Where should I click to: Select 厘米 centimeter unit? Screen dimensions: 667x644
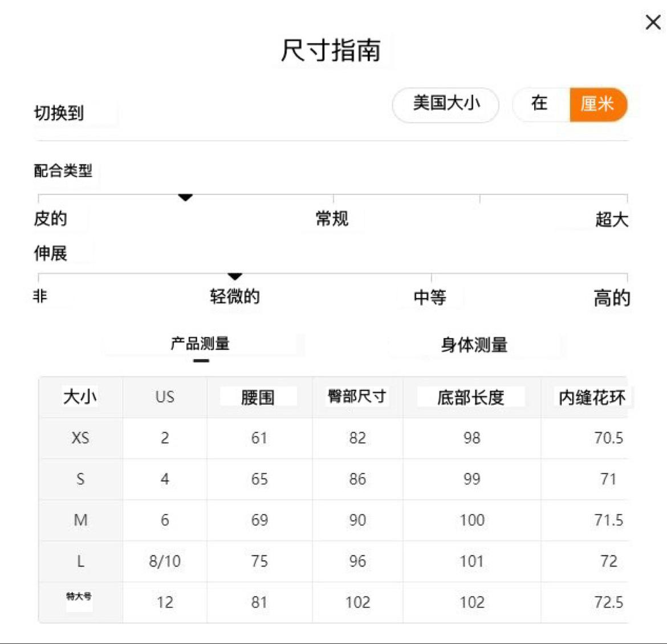pyautogui.click(x=597, y=104)
